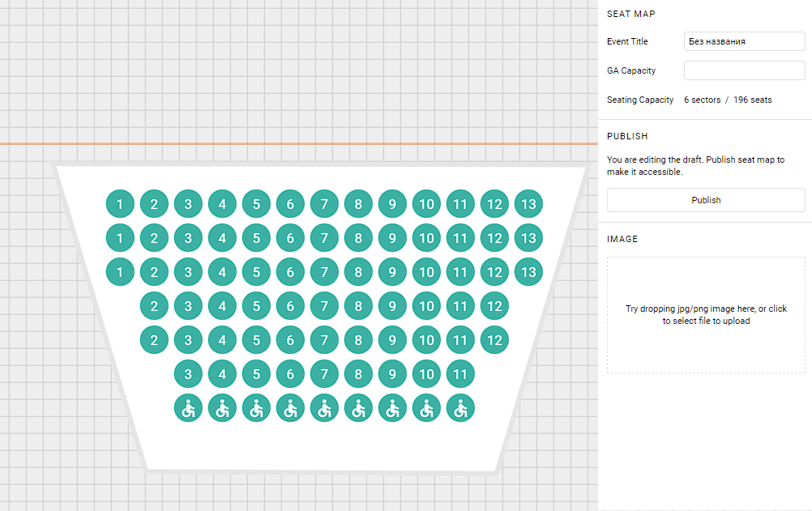Focus the Event Title text field

coord(744,41)
